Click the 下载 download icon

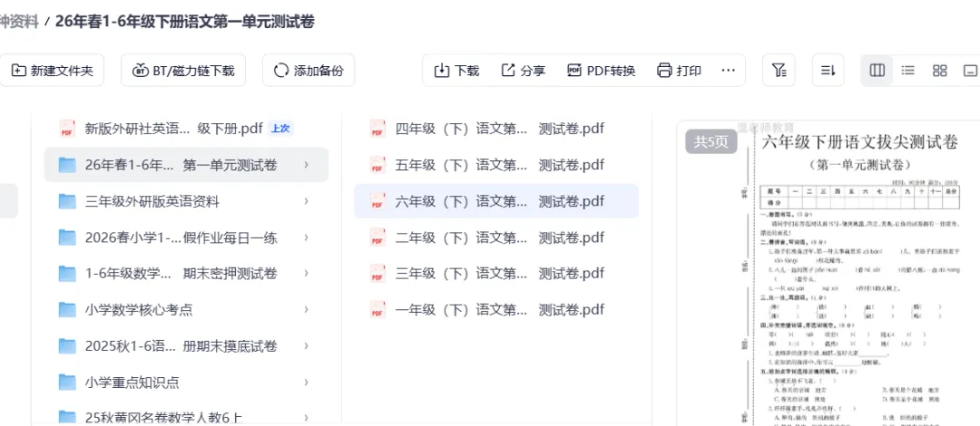pos(442,71)
